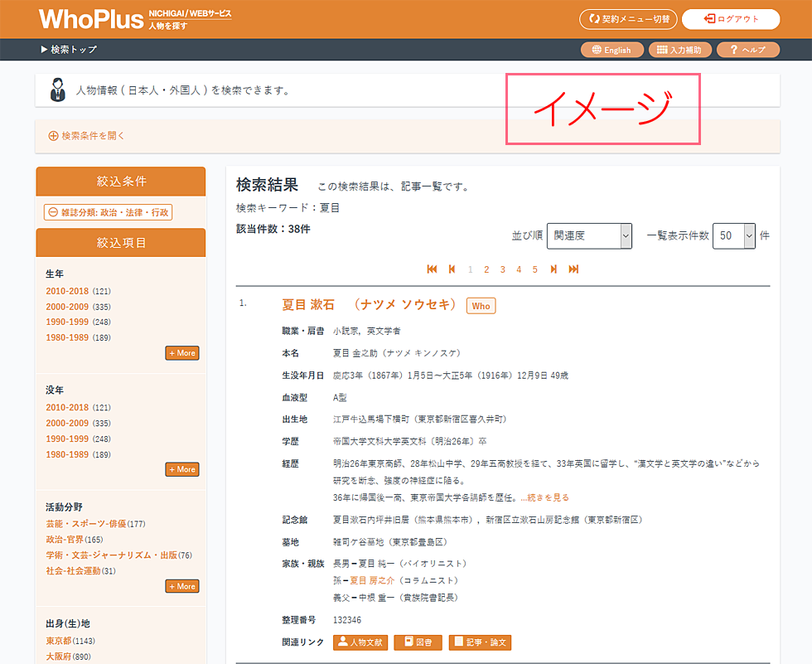Screen dimensions: 812x664
Task: Open 入力補助 input assistance
Action: [x=679, y=50]
